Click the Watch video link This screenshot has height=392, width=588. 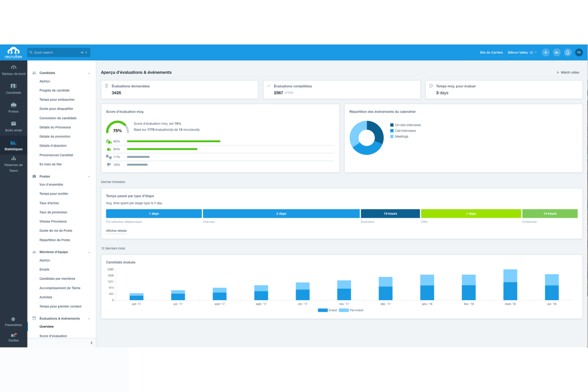tap(568, 72)
